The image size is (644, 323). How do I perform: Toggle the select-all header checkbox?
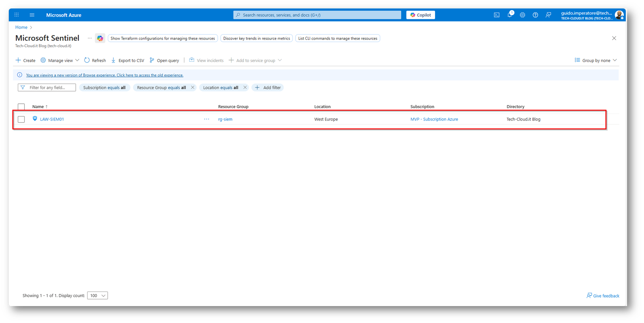tap(21, 107)
